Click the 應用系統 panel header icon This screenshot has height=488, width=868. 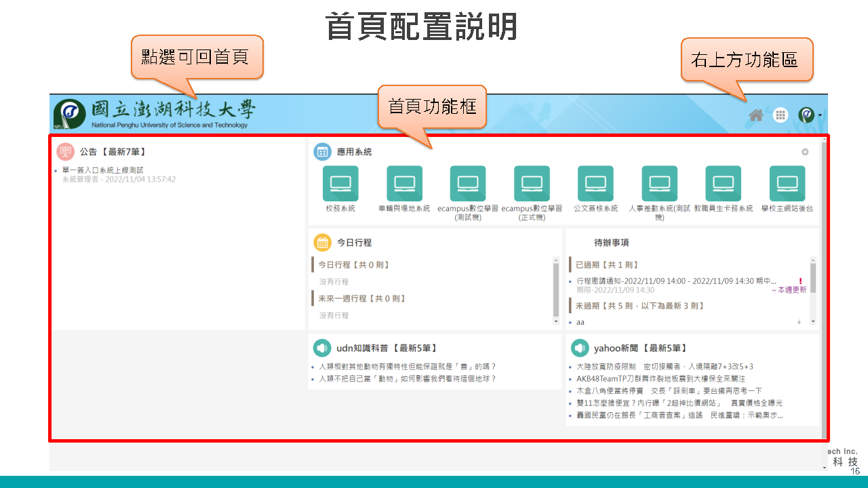pos(322,152)
